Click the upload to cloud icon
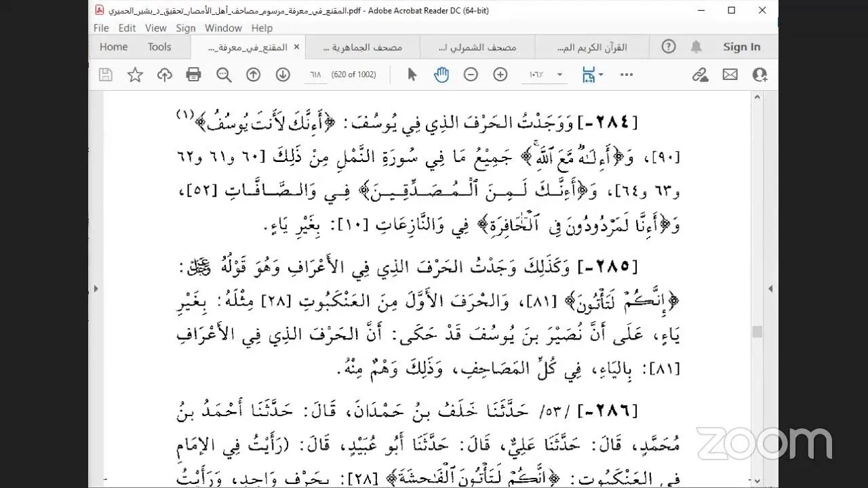The height and width of the screenshot is (488, 868). tap(165, 75)
